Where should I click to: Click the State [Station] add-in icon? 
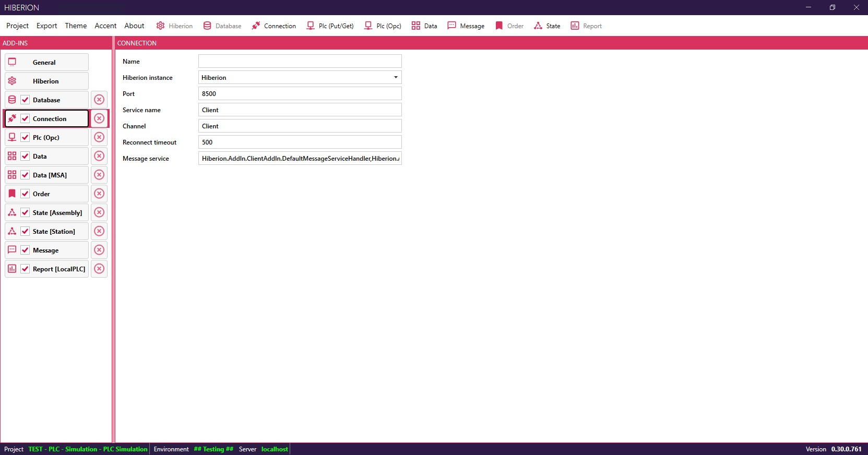[x=12, y=231]
